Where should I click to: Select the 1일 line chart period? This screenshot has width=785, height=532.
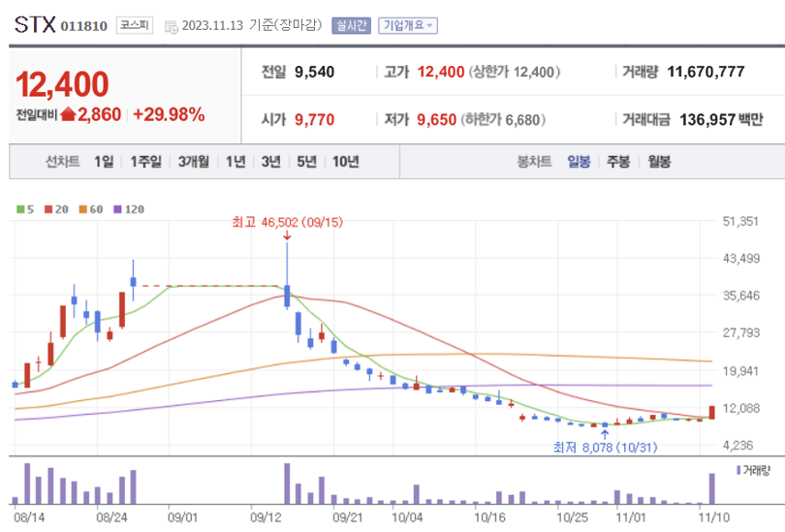[x=104, y=162]
